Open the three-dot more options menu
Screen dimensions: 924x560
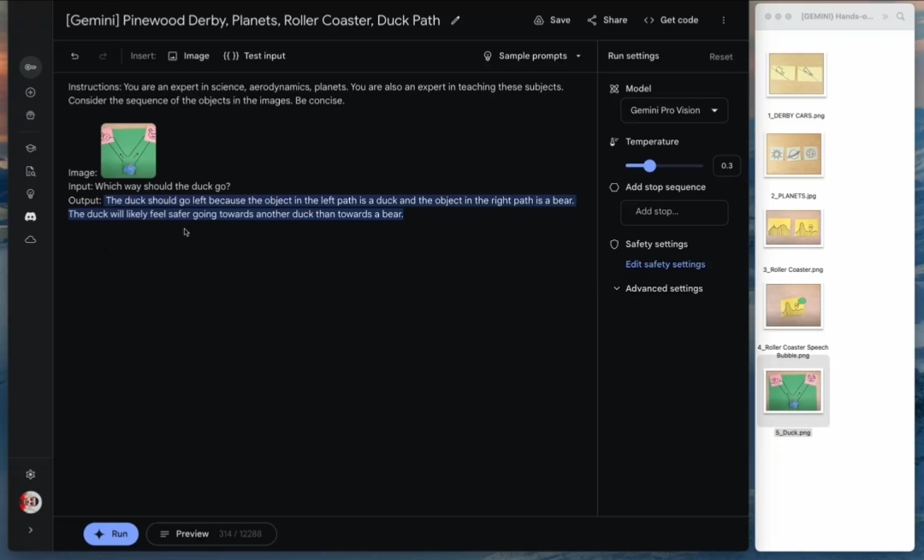[x=724, y=21]
